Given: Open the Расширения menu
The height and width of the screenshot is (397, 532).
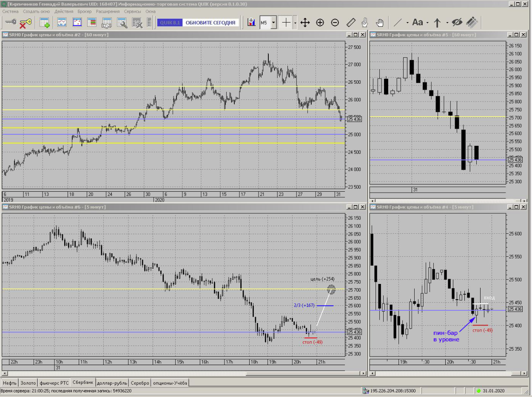Looking at the screenshot, I should coord(108,11).
